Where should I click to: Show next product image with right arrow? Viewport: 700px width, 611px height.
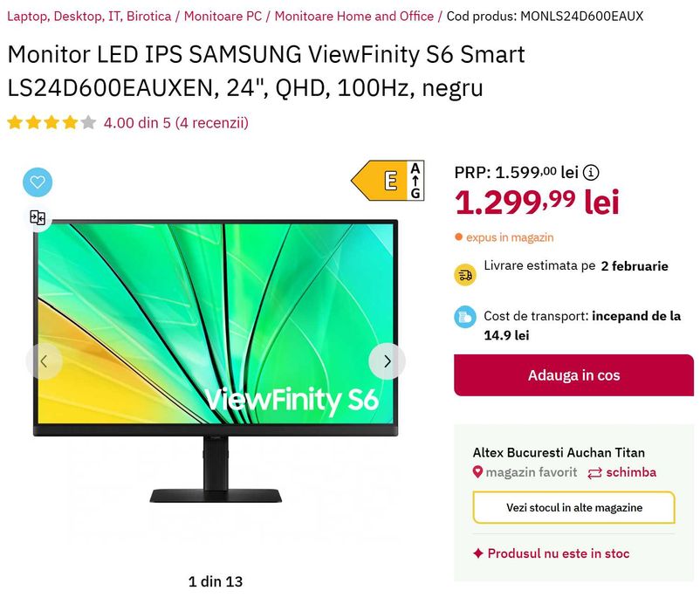point(387,361)
